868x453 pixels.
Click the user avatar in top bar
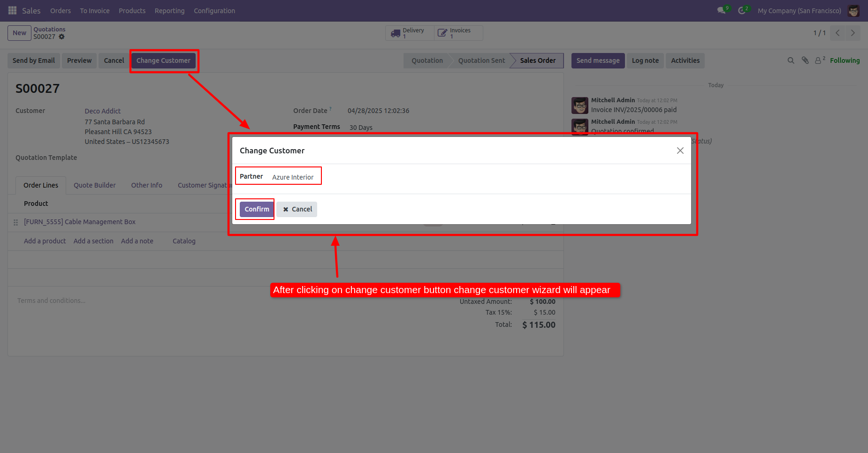[x=853, y=10]
